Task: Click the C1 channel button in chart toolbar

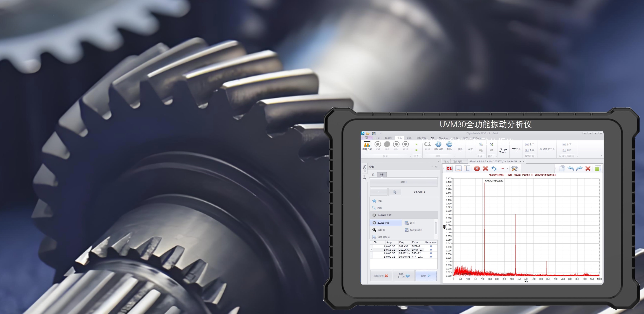Action: click(x=449, y=169)
